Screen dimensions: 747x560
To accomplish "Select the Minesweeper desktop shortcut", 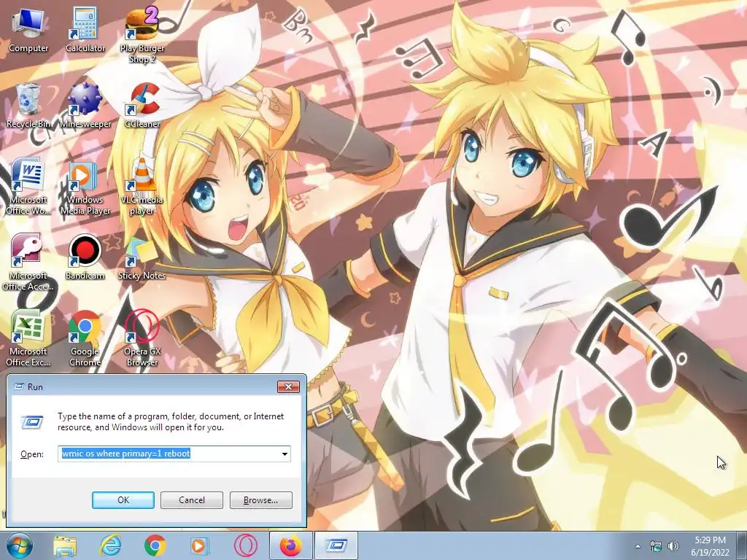I will 85,106.
